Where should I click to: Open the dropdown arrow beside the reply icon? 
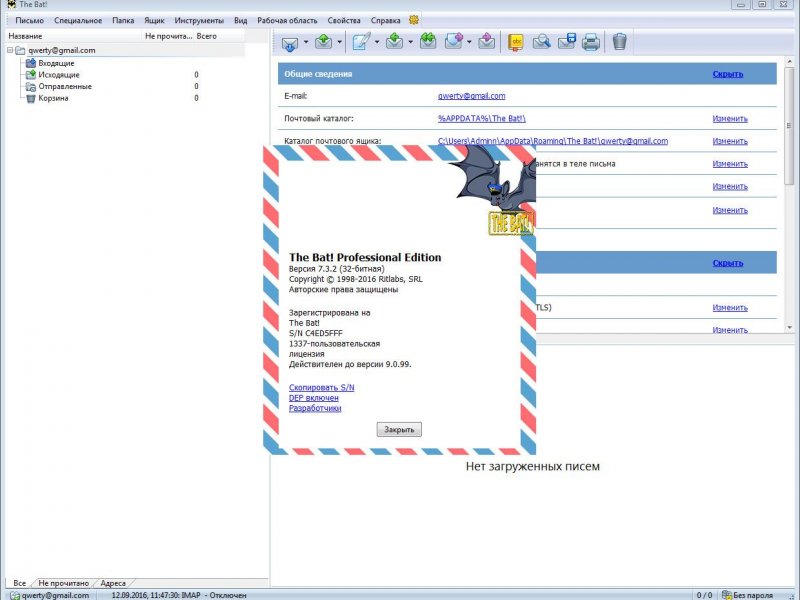[411, 42]
